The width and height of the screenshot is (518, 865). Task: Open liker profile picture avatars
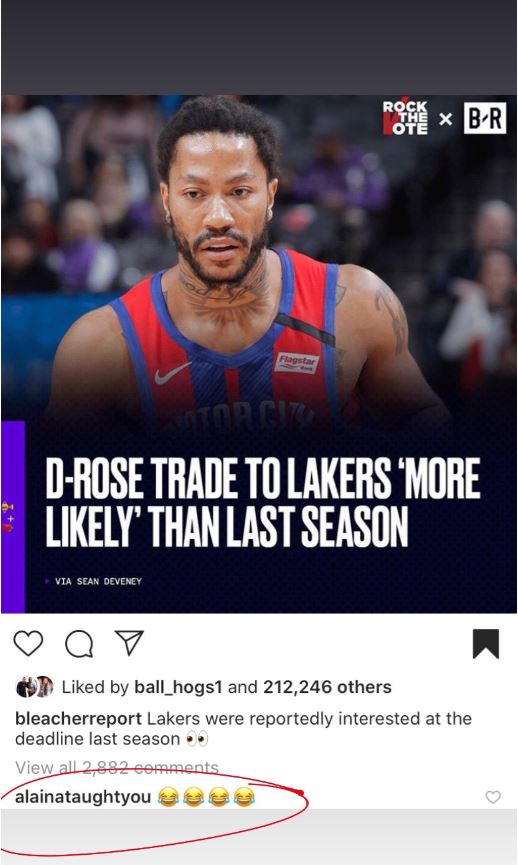34,687
